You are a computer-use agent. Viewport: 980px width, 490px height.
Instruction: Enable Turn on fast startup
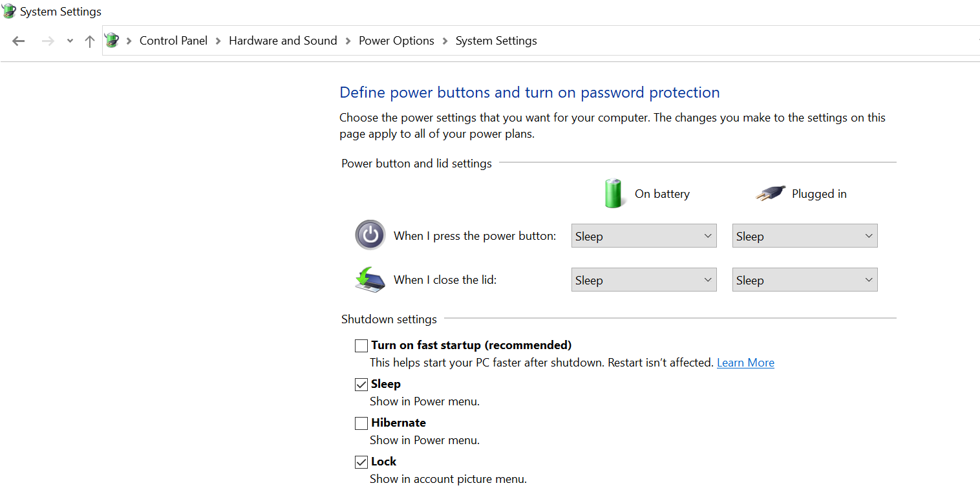361,345
